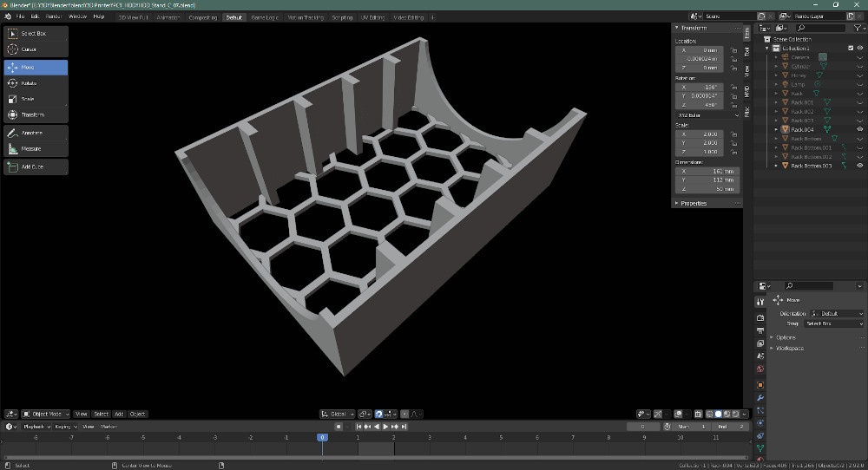Open the Drag Select Box dropdown
Viewport: 868px width, 470px height.
click(x=833, y=323)
